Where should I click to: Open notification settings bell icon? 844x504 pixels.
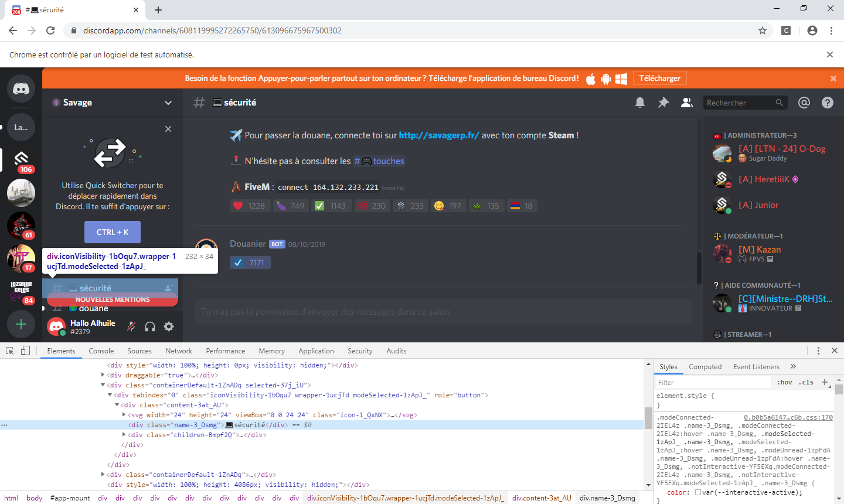(x=640, y=103)
